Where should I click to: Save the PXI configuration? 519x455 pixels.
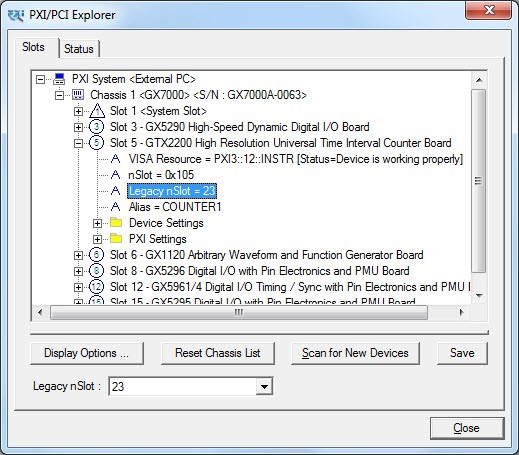click(462, 353)
